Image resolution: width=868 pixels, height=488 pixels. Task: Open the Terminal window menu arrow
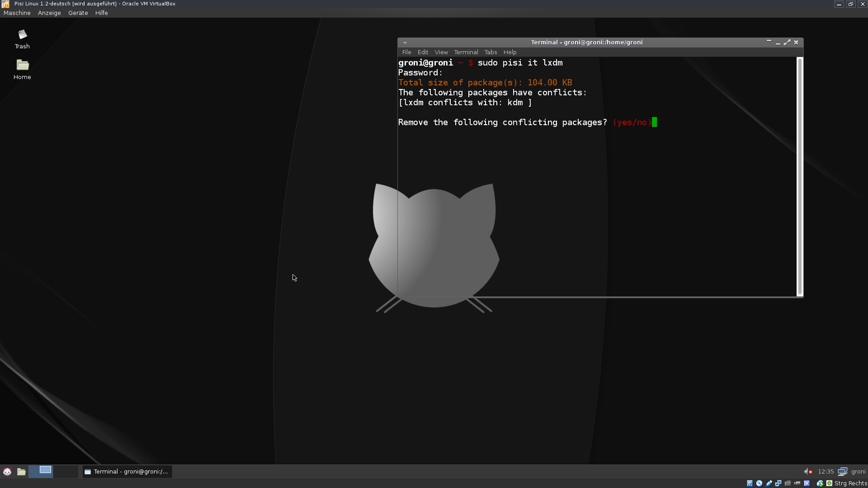[405, 42]
